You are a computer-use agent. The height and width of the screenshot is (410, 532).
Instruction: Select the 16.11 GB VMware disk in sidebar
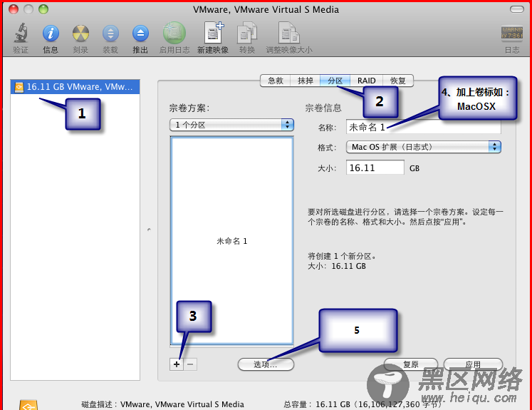click(x=75, y=87)
